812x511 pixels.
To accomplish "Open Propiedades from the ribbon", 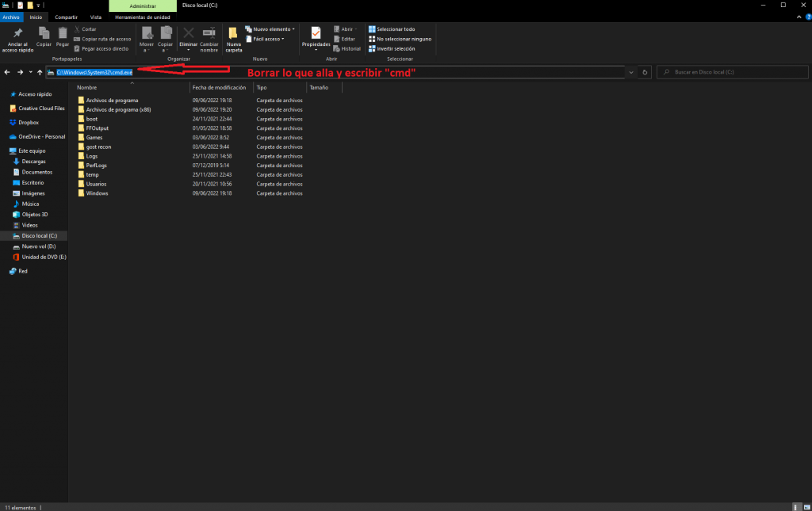I will click(316, 33).
